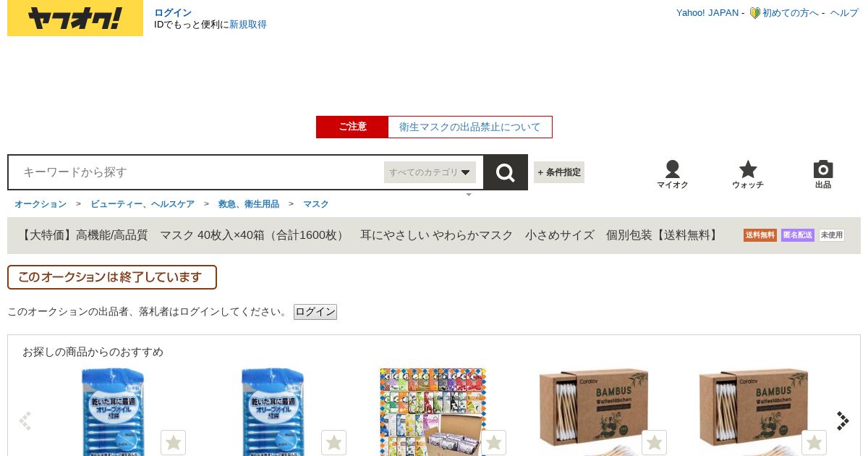Click the Yahoo Auctions logo
The height and width of the screenshot is (456, 868).
(75, 18)
